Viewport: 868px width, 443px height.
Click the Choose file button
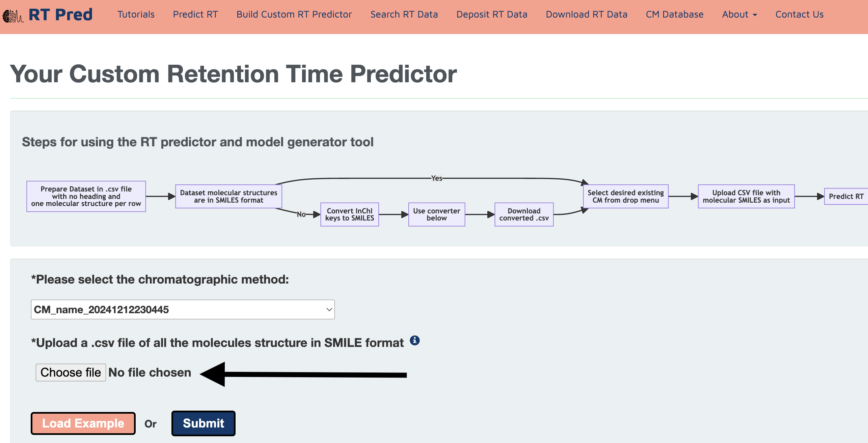tap(71, 372)
